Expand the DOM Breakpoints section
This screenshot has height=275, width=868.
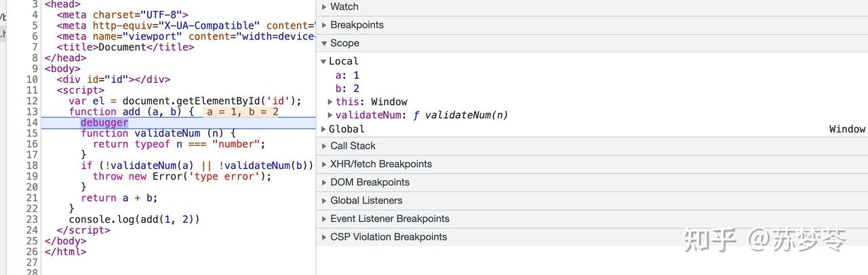point(370,183)
